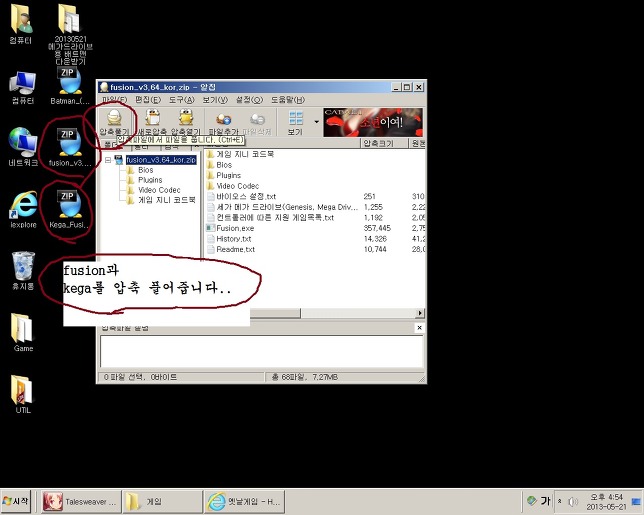Switch to 옛날게임 Internet Explorer taskbar item
The image size is (644, 515).
[244, 501]
